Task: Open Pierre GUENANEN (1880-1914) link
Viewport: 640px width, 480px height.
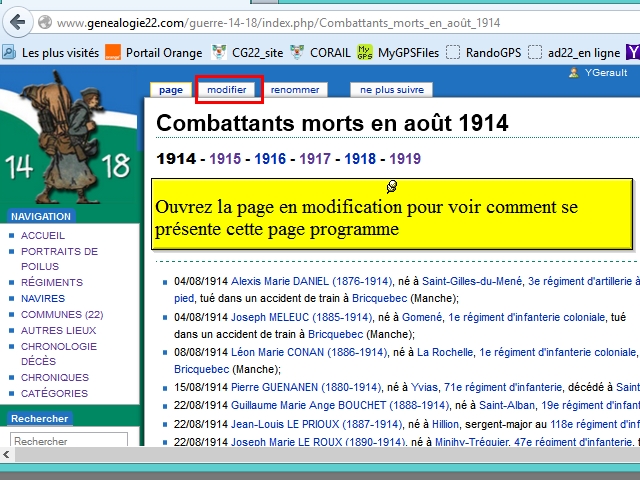Action: click(x=306, y=387)
